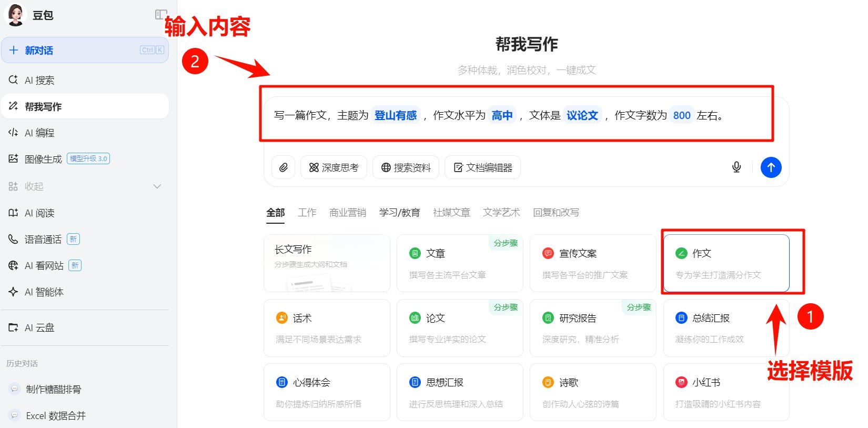This screenshot has width=868, height=428.
Task: Select the 作文 template card
Action: pos(726,263)
